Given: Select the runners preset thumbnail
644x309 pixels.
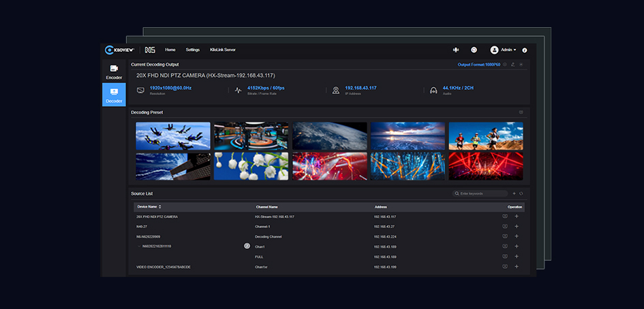Looking at the screenshot, I should (x=486, y=136).
